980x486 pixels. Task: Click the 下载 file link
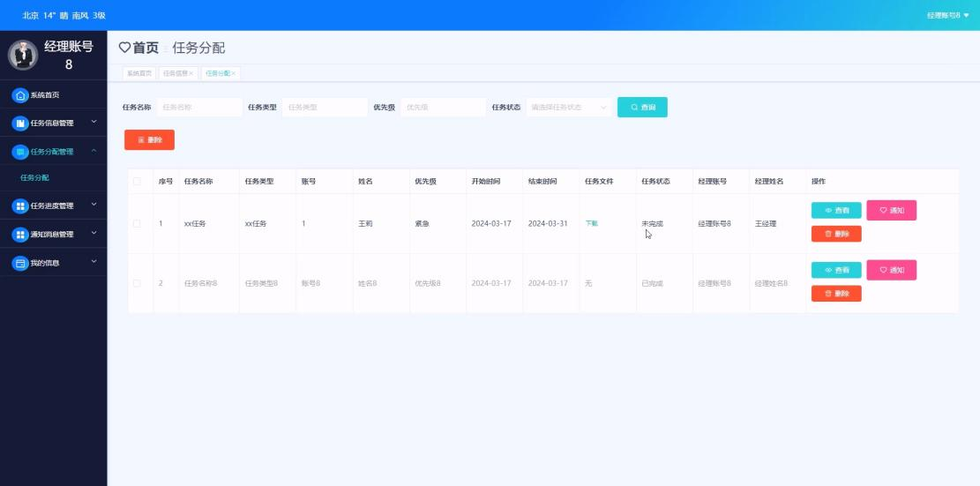pyautogui.click(x=591, y=224)
